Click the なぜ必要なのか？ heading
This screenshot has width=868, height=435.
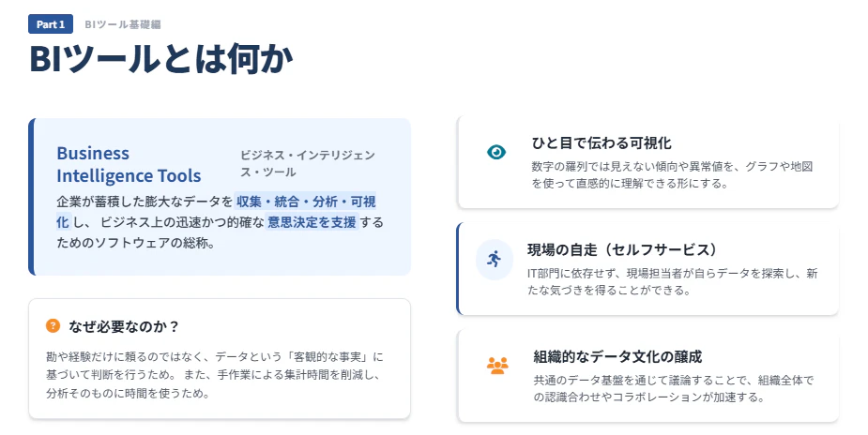[124, 326]
